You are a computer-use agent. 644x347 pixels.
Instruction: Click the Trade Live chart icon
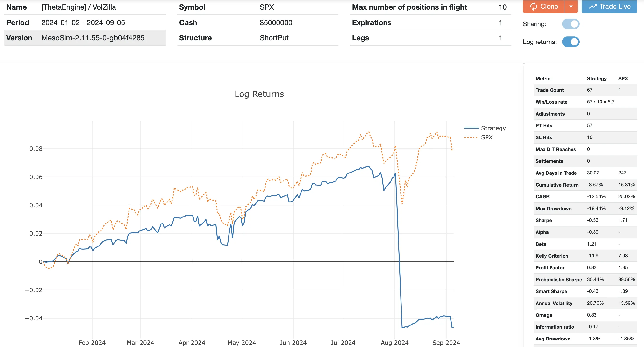[593, 7]
